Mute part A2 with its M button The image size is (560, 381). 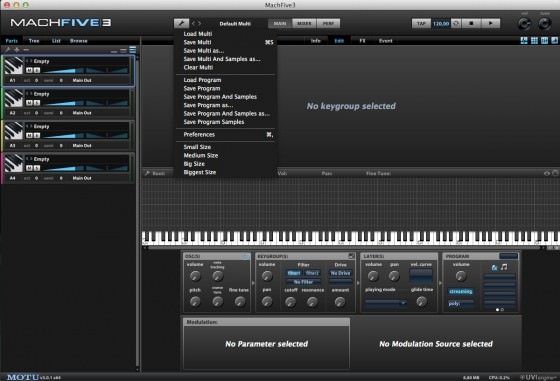(29, 103)
